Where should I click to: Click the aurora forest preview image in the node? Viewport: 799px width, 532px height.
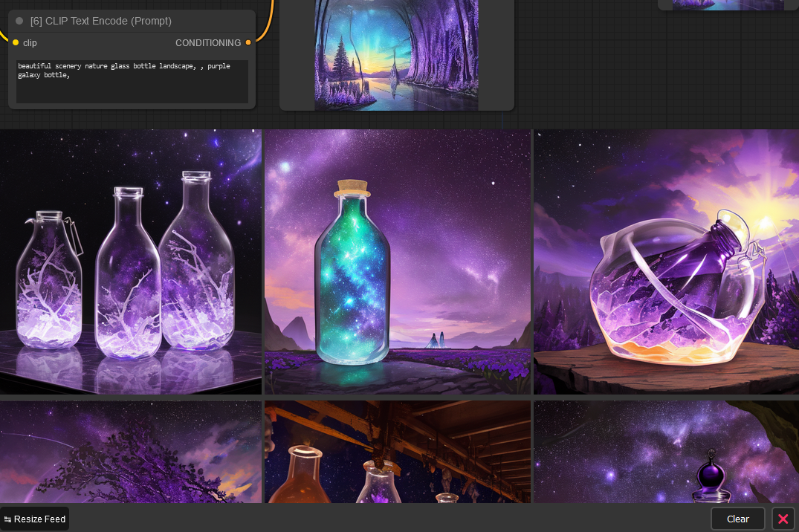(x=396, y=55)
